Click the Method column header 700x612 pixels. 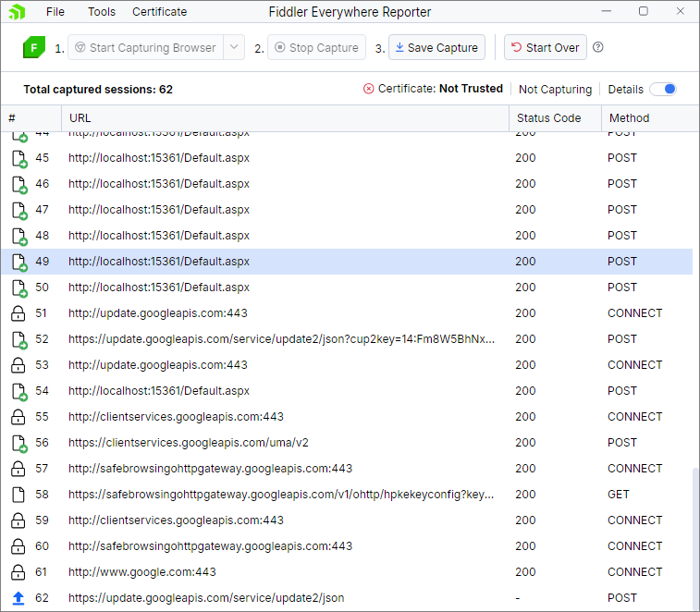(650, 118)
